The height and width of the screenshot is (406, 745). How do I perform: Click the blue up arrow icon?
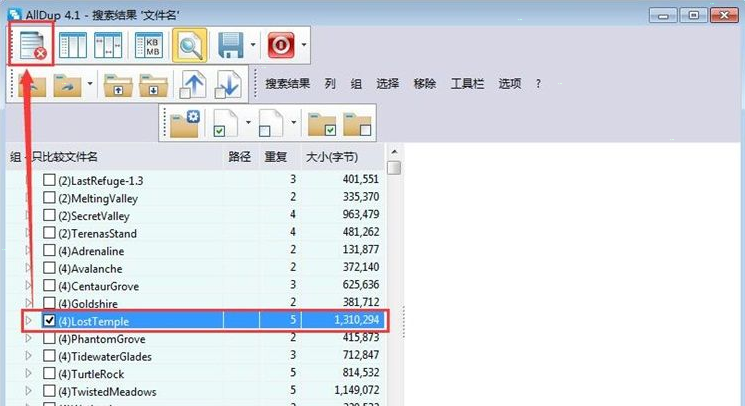pyautogui.click(x=192, y=85)
